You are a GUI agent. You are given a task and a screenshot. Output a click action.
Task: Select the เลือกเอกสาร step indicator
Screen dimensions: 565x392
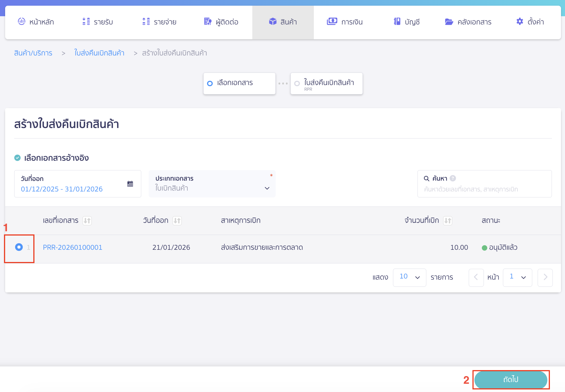[239, 83]
